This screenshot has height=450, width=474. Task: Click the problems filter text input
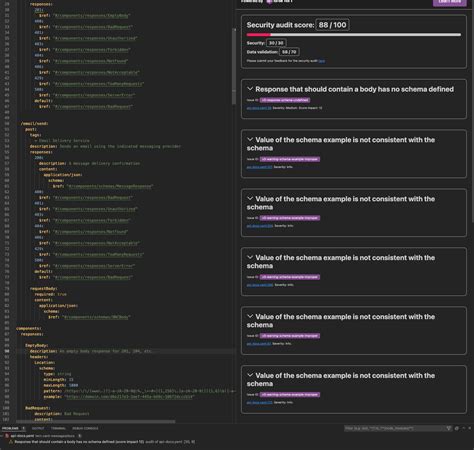395,428
